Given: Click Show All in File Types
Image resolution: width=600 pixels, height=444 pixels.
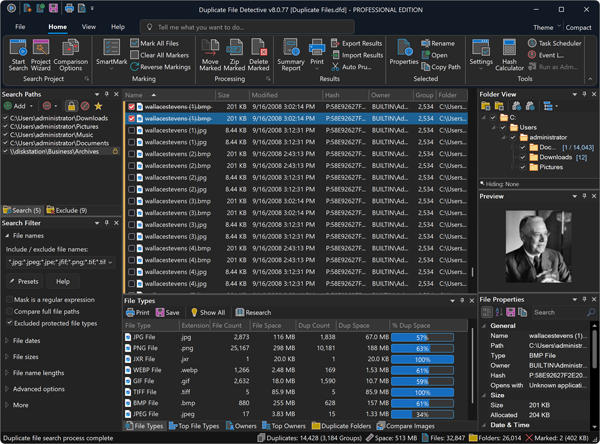Looking at the screenshot, I should click(208, 312).
